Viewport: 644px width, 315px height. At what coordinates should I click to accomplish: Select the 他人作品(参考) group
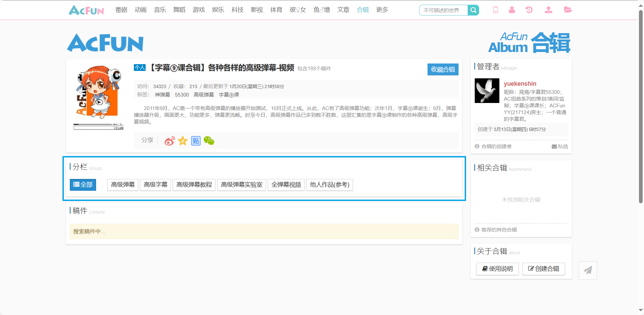329,185
